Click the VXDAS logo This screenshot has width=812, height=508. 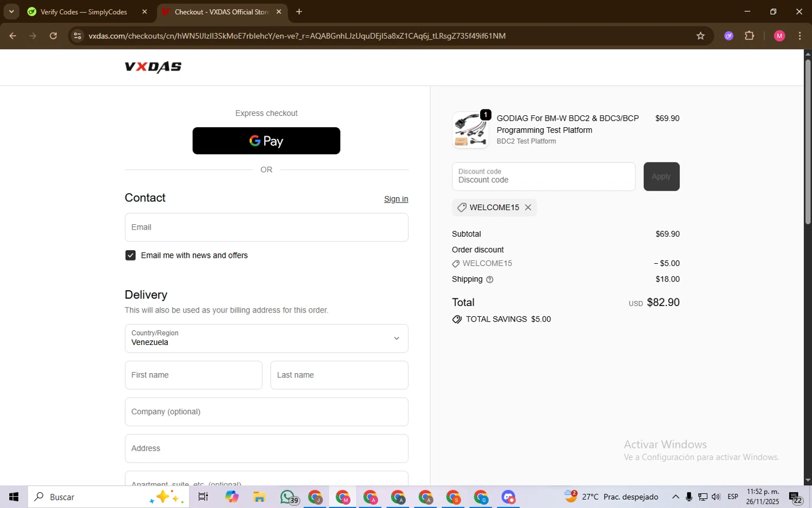(x=153, y=67)
